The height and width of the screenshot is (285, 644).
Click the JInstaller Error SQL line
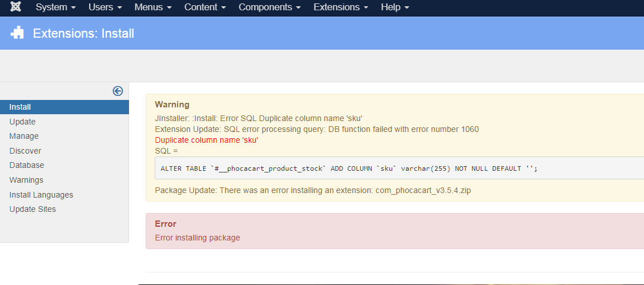258,119
